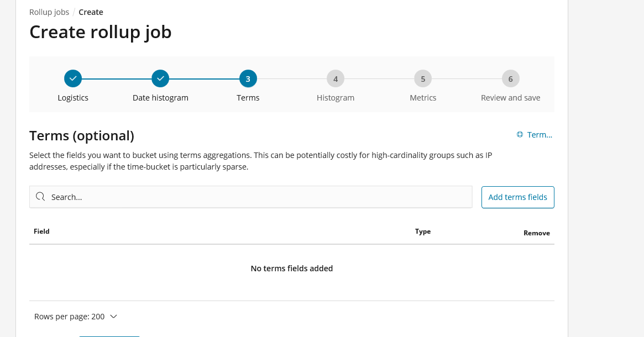Viewport: 644px width, 337px height.
Task: Click the Add terms fields button
Action: tap(517, 197)
